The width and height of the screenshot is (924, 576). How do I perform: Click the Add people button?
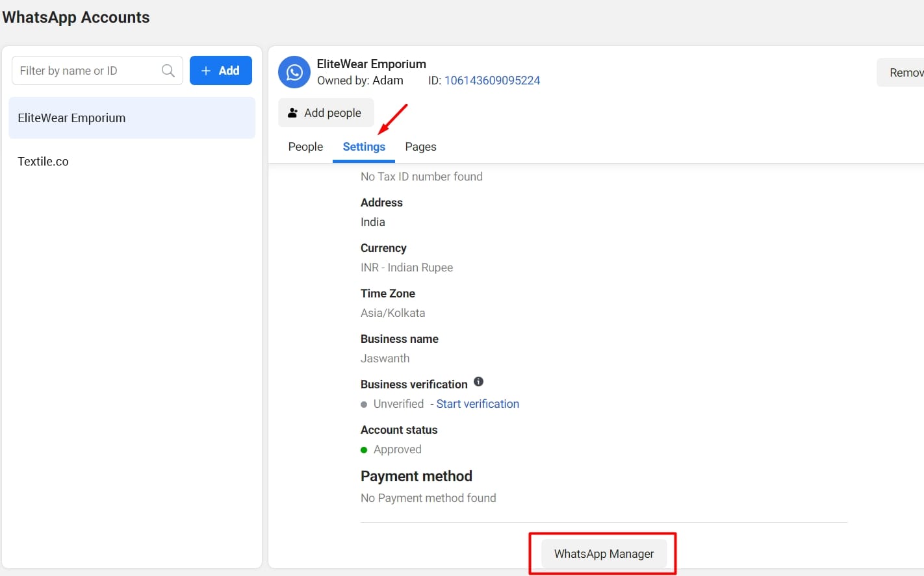326,113
